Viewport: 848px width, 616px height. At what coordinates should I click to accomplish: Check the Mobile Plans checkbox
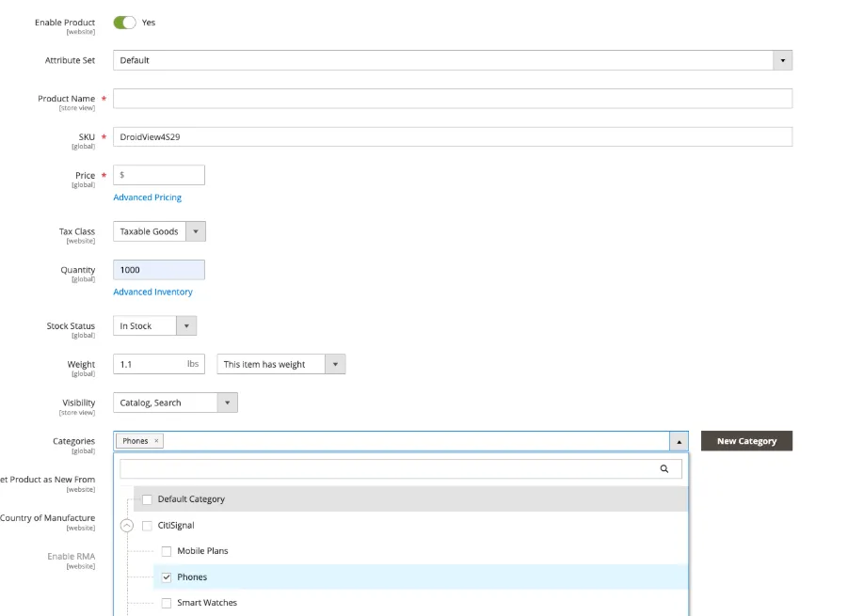pyautogui.click(x=167, y=551)
